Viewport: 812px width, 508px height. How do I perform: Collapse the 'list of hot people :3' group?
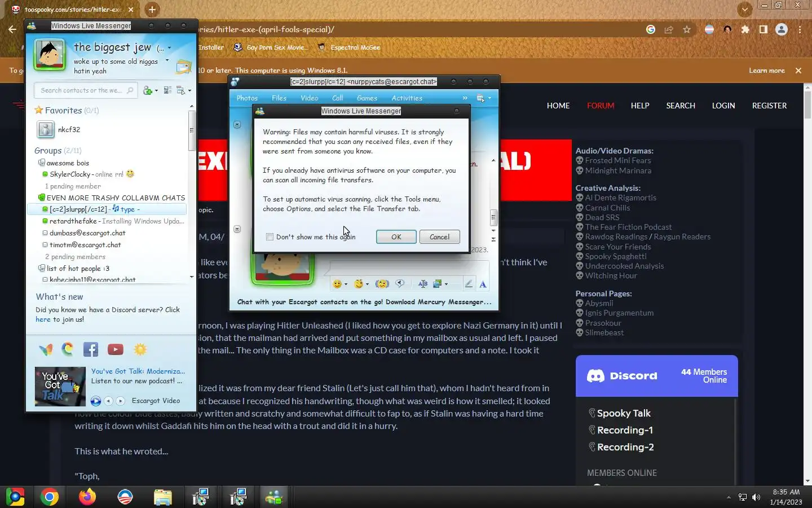[41, 269]
